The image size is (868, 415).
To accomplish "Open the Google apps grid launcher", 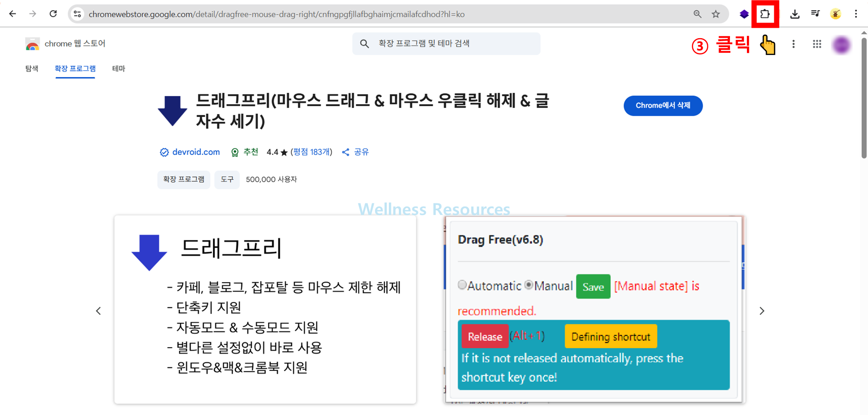I will (817, 44).
